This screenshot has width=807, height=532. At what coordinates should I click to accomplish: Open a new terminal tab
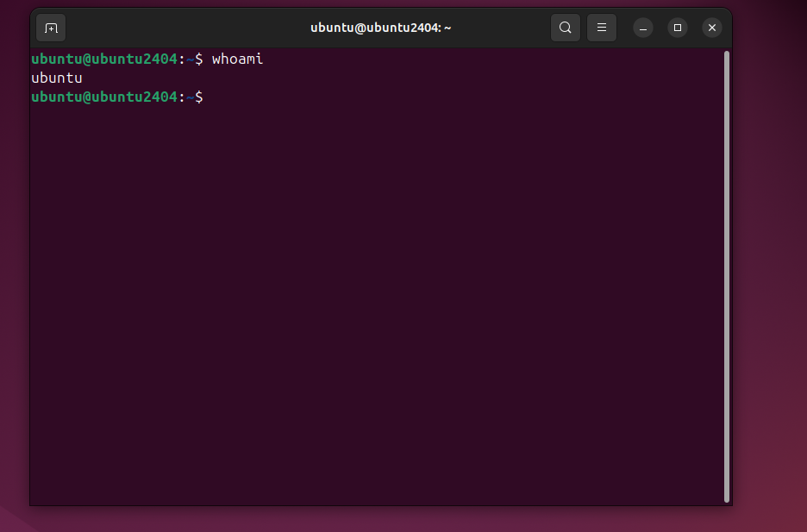51,28
